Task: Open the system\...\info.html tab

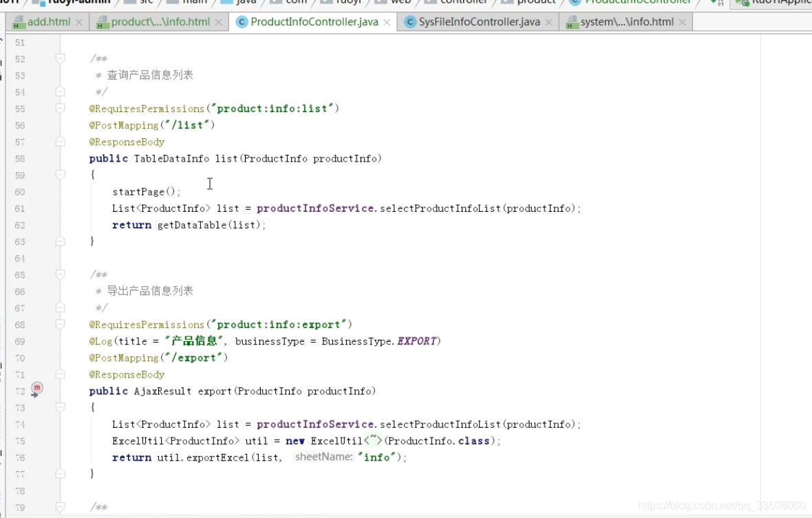Action: coord(627,22)
